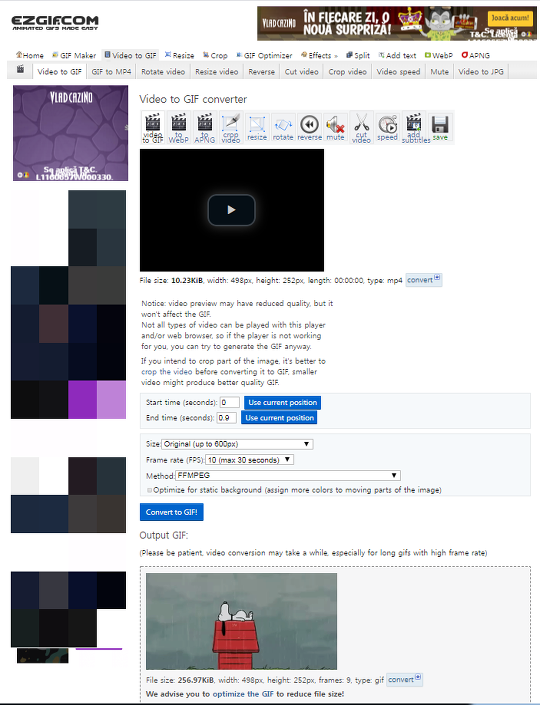Open Split in the top menu
This screenshot has height=705, width=540.
tap(358, 55)
